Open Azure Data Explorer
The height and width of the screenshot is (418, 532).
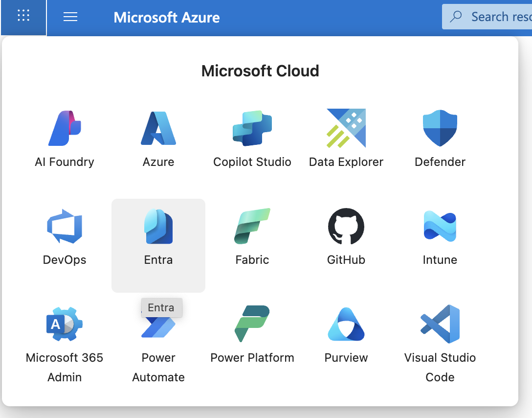click(x=346, y=137)
